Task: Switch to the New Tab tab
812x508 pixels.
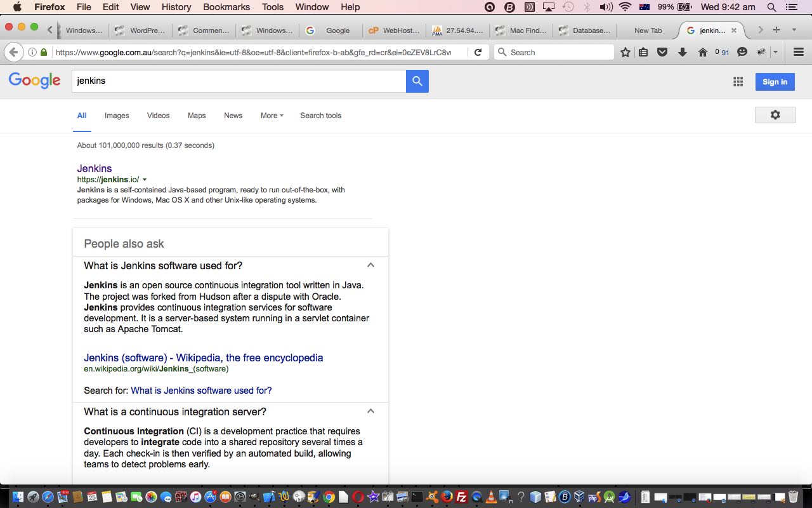Action: [648, 30]
